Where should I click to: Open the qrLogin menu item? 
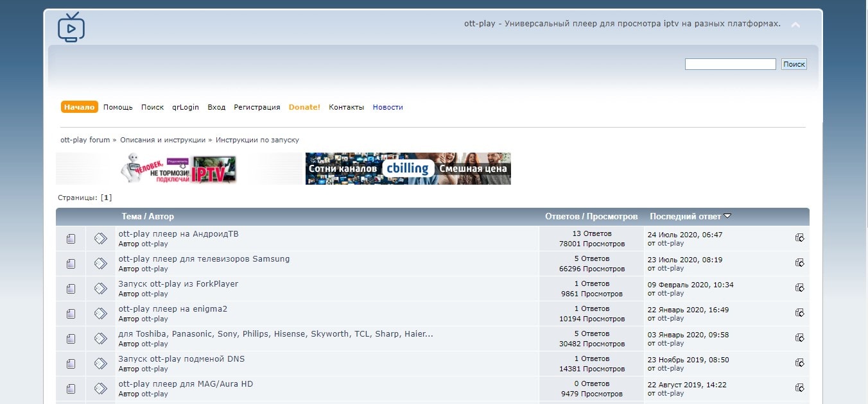[186, 107]
